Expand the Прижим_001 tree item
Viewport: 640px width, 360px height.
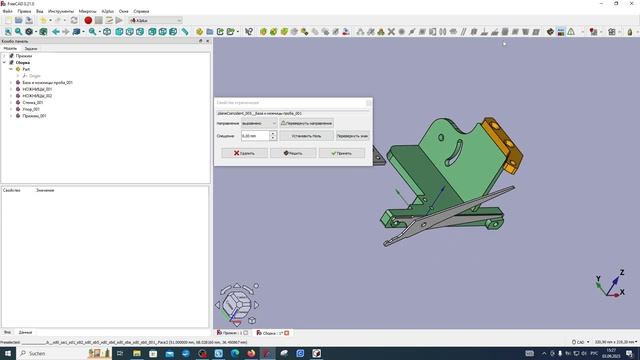(x=11, y=116)
